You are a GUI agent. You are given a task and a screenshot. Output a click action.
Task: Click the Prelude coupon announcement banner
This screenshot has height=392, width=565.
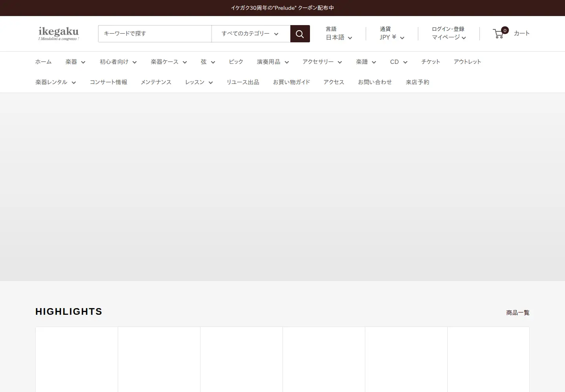pos(282,8)
